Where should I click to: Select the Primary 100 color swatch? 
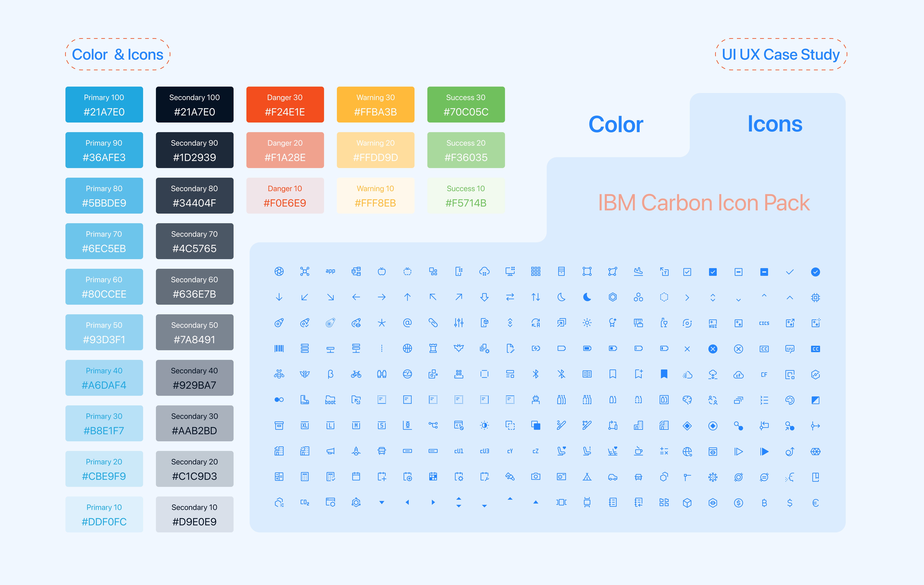104,104
